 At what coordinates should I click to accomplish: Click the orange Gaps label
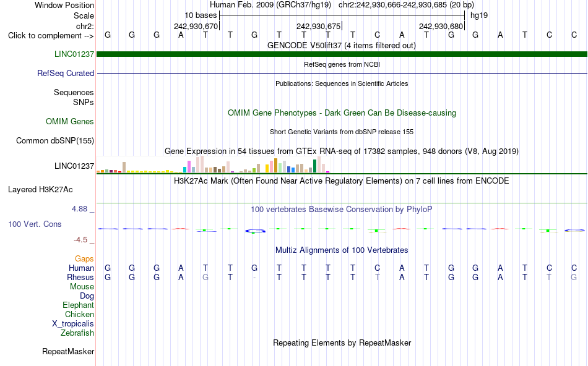(x=84, y=258)
